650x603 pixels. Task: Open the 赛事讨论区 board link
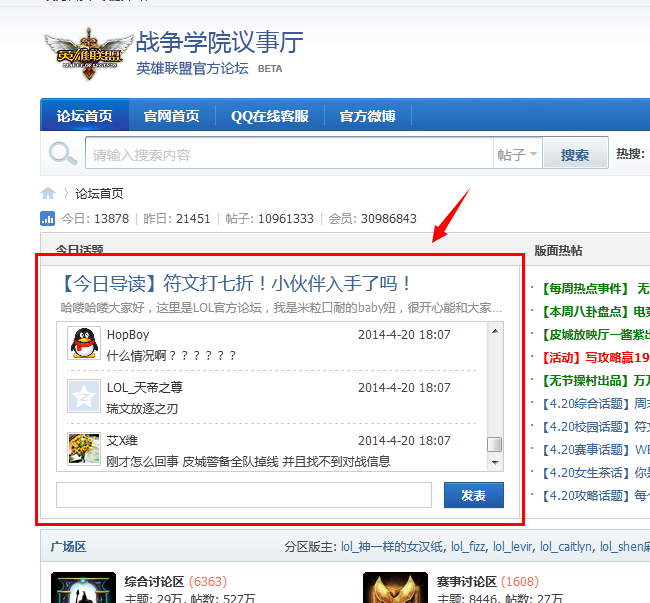click(x=466, y=581)
